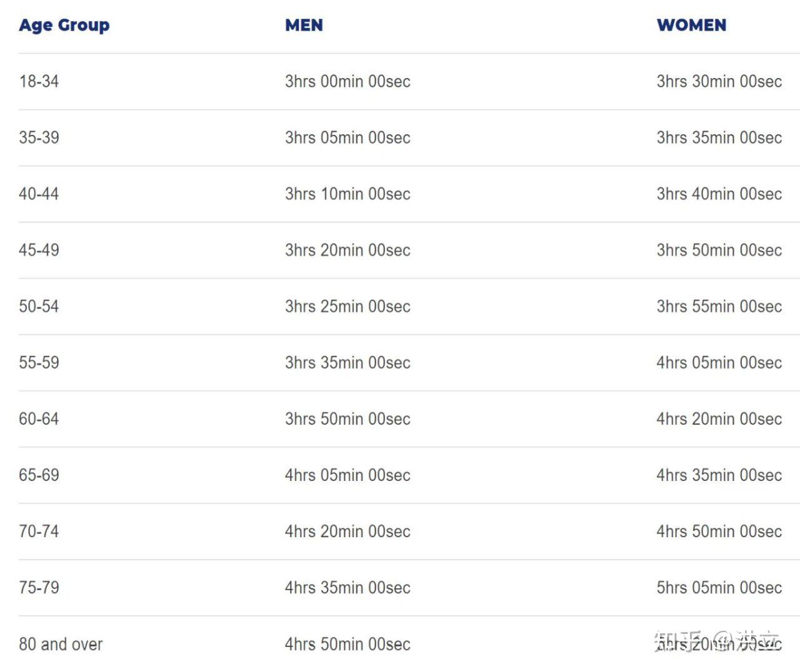The image size is (800, 672).
Task: Click the MEN column header
Action: (304, 26)
